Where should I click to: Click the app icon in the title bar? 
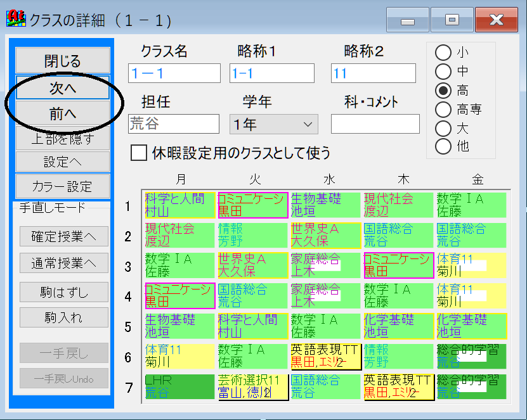(x=16, y=19)
